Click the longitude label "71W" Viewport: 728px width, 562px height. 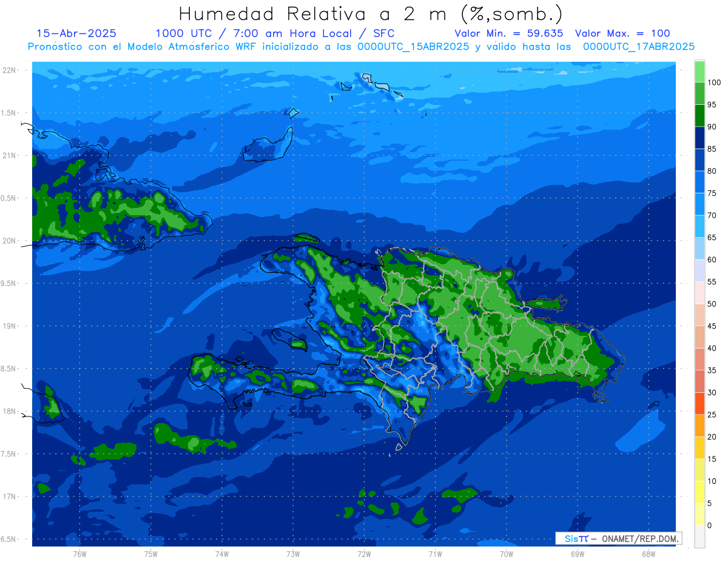pos(435,554)
